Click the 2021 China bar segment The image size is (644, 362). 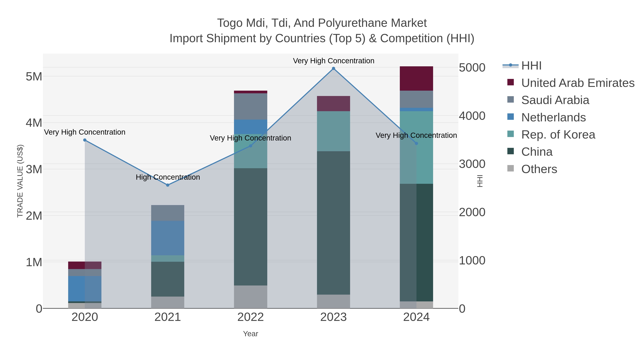[168, 279]
